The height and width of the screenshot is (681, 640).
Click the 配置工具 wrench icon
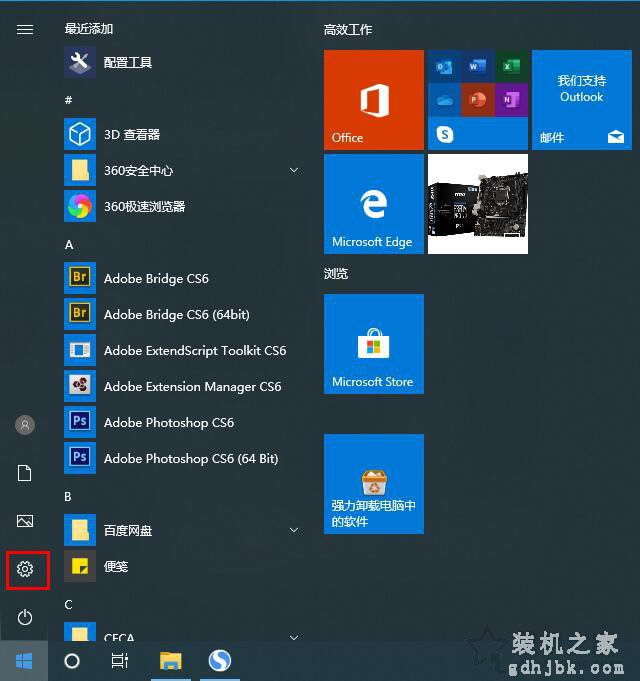coord(80,62)
